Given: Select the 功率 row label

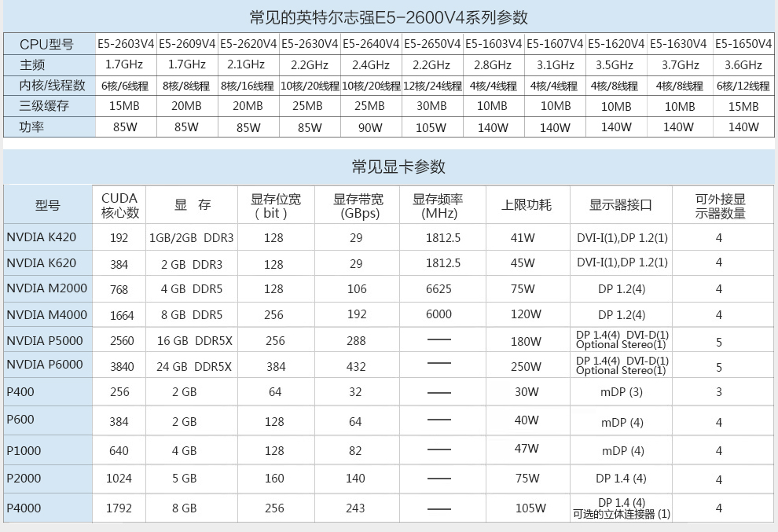Looking at the screenshot, I should pos(31,127).
